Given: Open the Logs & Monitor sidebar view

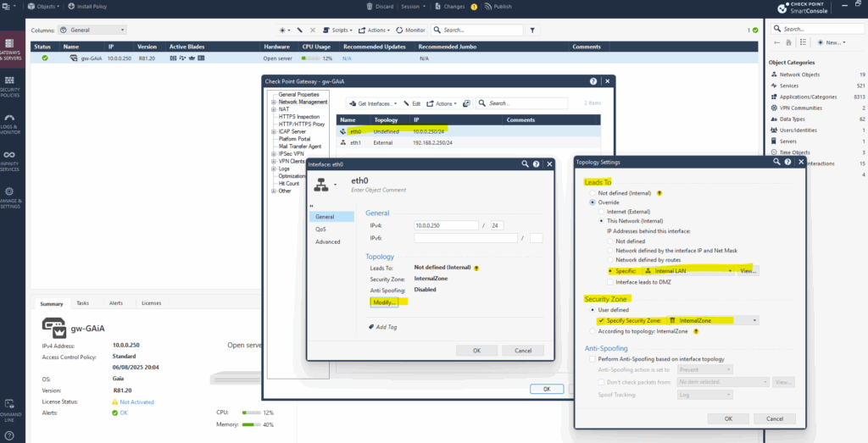Looking at the screenshot, I should click(x=10, y=124).
